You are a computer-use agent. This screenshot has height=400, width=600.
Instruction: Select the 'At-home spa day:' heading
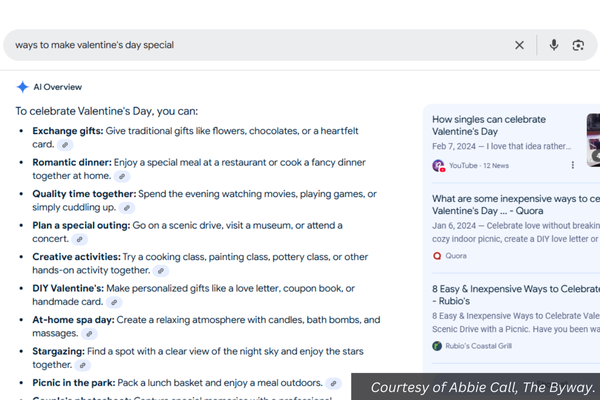tap(73, 320)
